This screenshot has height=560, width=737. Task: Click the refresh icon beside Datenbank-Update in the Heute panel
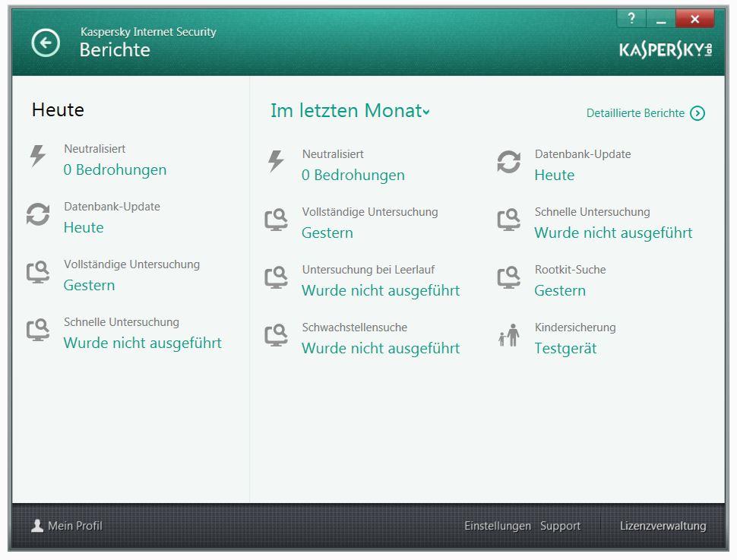38,214
